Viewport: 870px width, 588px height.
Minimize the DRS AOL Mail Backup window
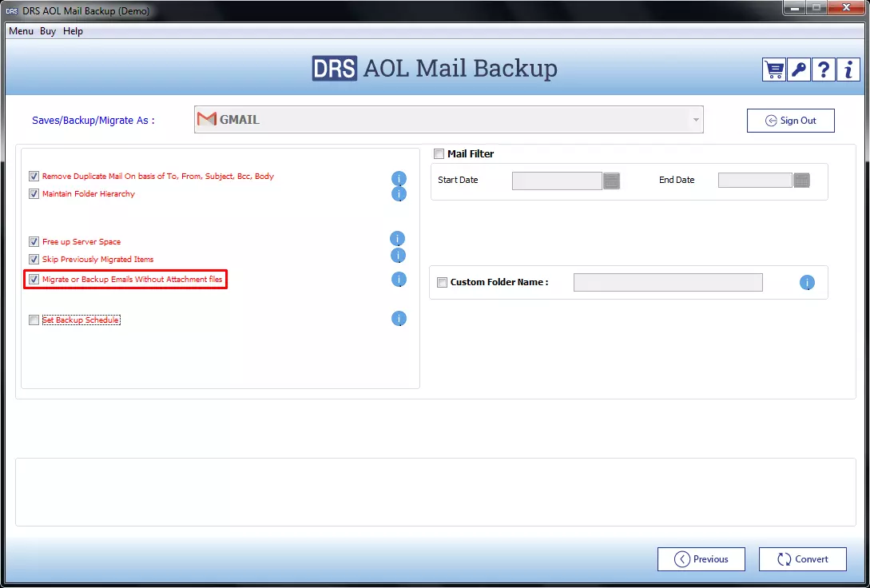coord(795,8)
